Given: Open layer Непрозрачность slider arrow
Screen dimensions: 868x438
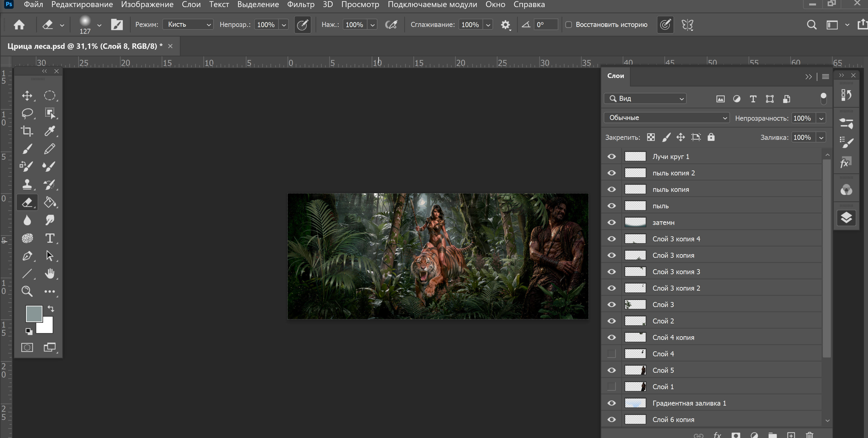Looking at the screenshot, I should pos(821,118).
